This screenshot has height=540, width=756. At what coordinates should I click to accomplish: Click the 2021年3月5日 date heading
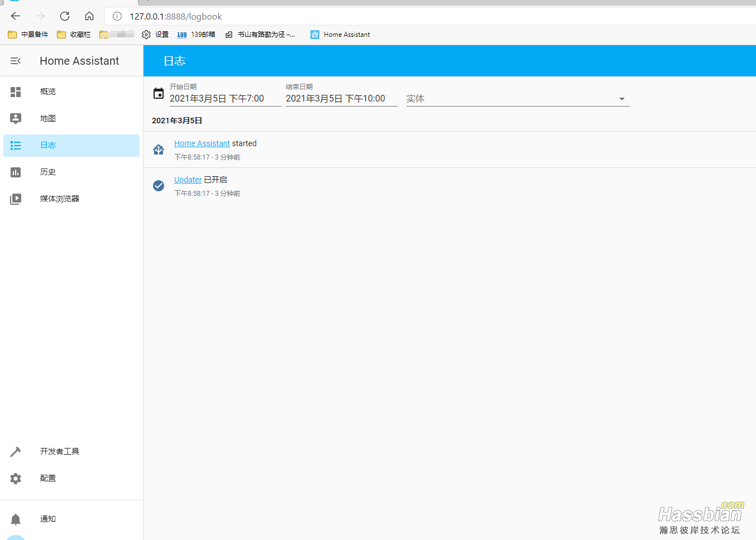pyautogui.click(x=177, y=120)
